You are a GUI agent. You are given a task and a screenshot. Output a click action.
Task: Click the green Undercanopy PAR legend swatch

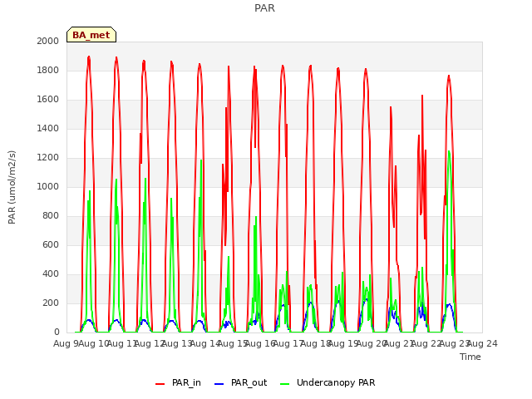pos(285,384)
